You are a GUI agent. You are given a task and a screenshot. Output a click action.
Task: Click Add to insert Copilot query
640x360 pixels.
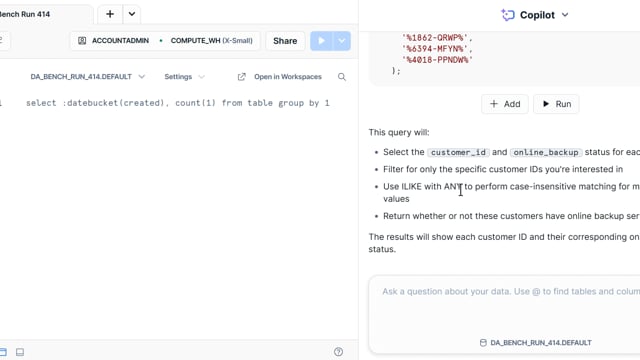505,104
